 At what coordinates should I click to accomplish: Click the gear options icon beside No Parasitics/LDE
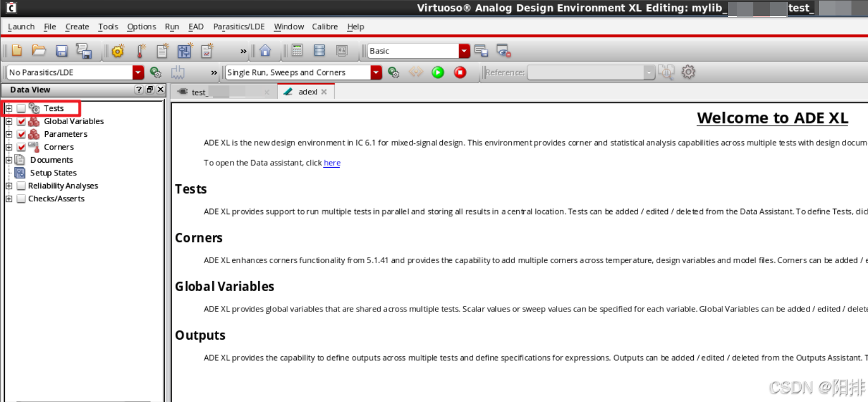156,72
